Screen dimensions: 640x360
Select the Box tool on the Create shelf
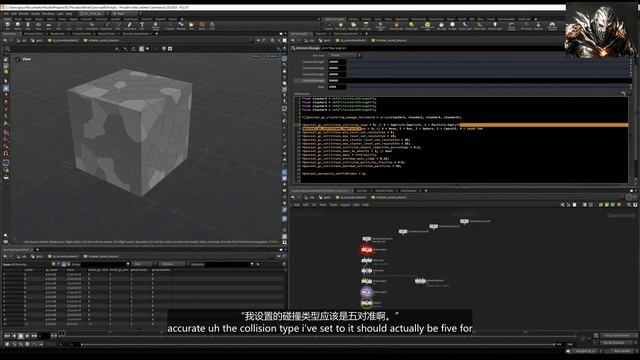pos(8,26)
